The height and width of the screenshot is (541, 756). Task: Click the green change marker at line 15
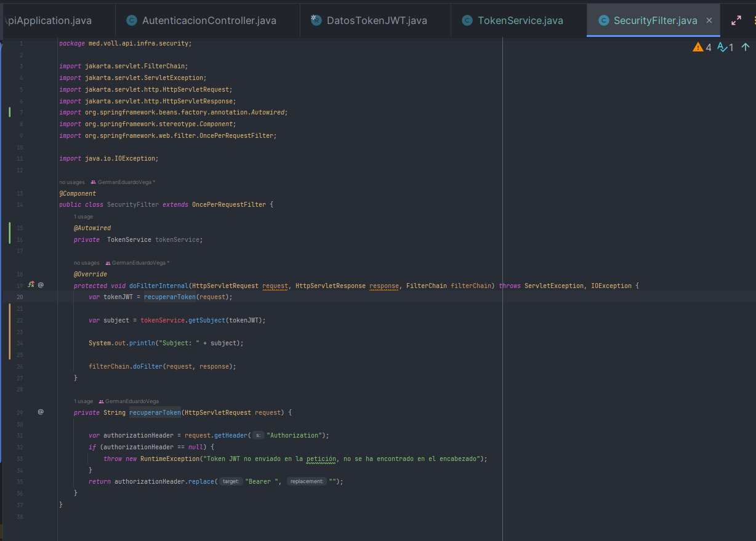click(9, 233)
